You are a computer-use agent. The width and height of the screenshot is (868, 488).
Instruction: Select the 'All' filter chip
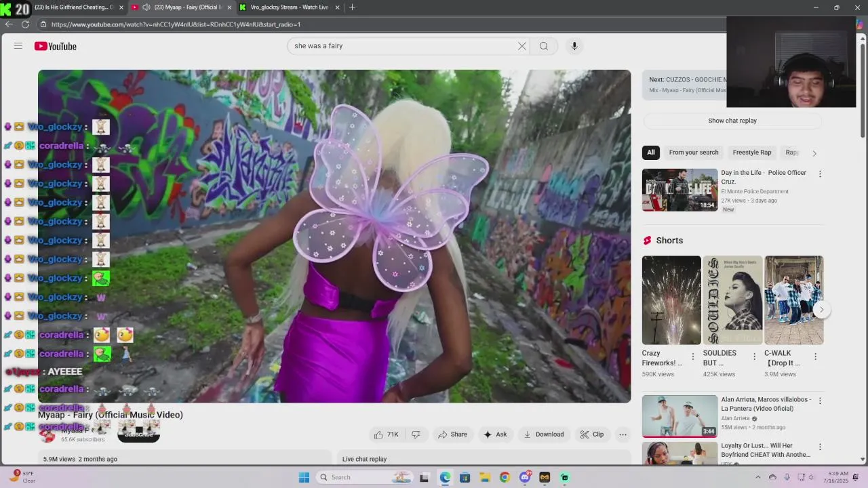[x=651, y=152]
